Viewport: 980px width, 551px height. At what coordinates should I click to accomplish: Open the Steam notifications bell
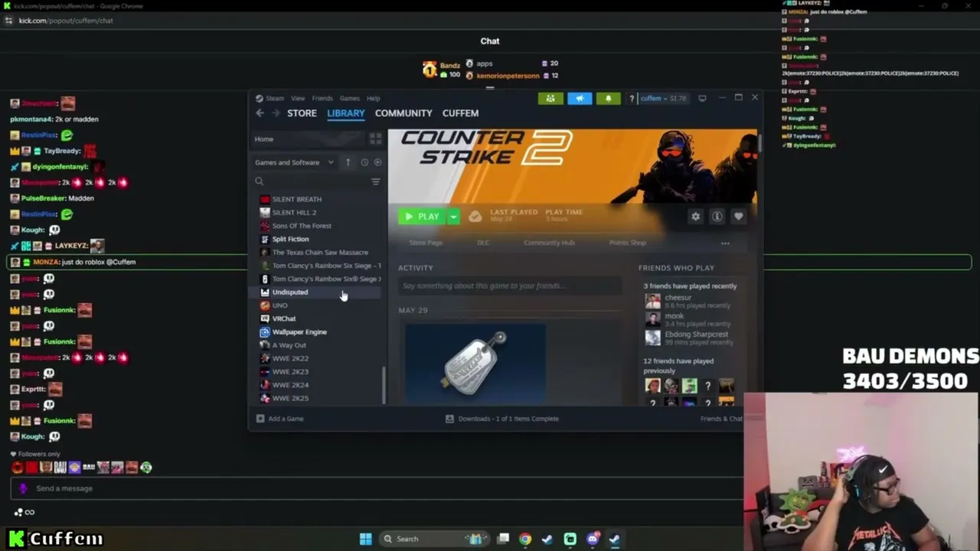tap(609, 98)
